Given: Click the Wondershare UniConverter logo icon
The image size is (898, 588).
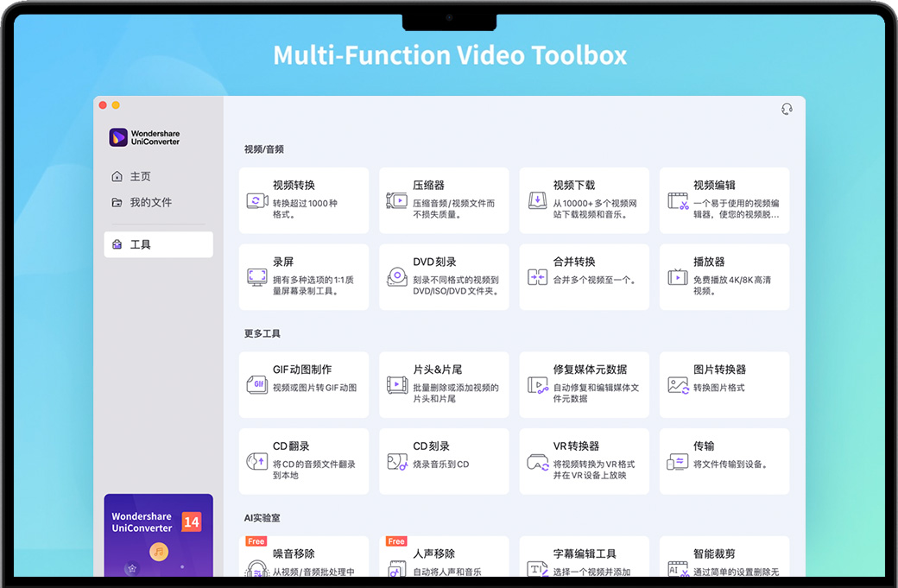Looking at the screenshot, I should pos(118,137).
